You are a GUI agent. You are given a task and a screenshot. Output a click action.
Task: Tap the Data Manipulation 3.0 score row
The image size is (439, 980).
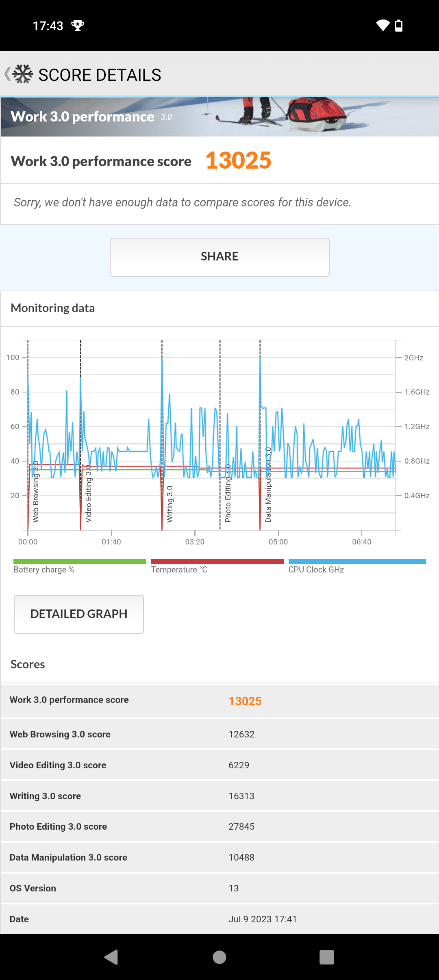(x=219, y=857)
